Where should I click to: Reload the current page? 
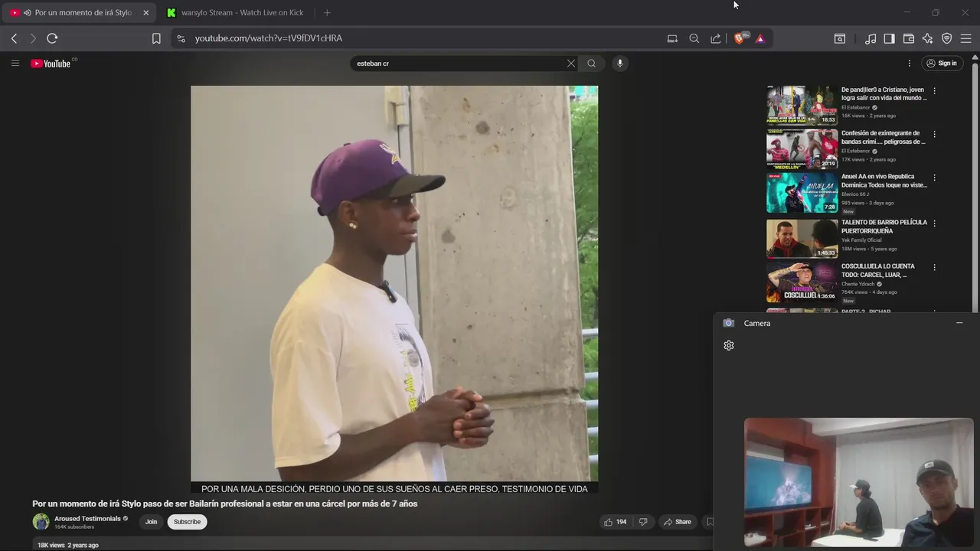point(52,38)
